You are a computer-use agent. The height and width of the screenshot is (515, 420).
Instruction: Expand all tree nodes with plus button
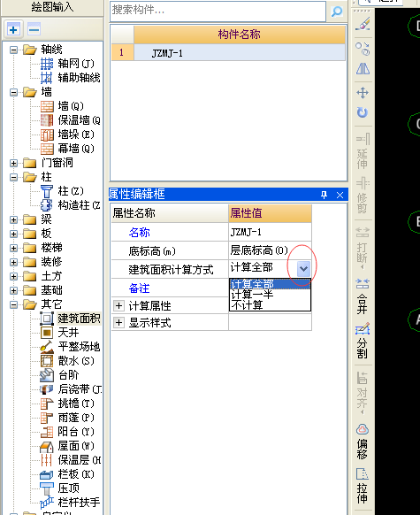13,30
